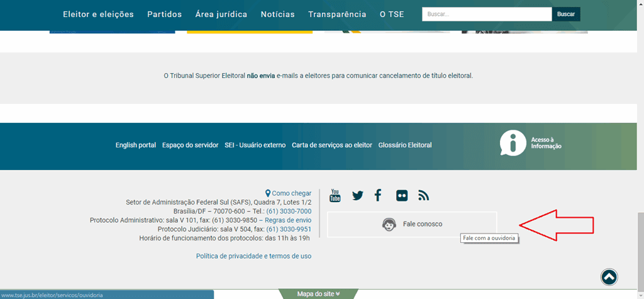Viewport: 644px width, 299px height.
Task: Click the headset icon in Fale conosco
Action: pyautogui.click(x=389, y=225)
